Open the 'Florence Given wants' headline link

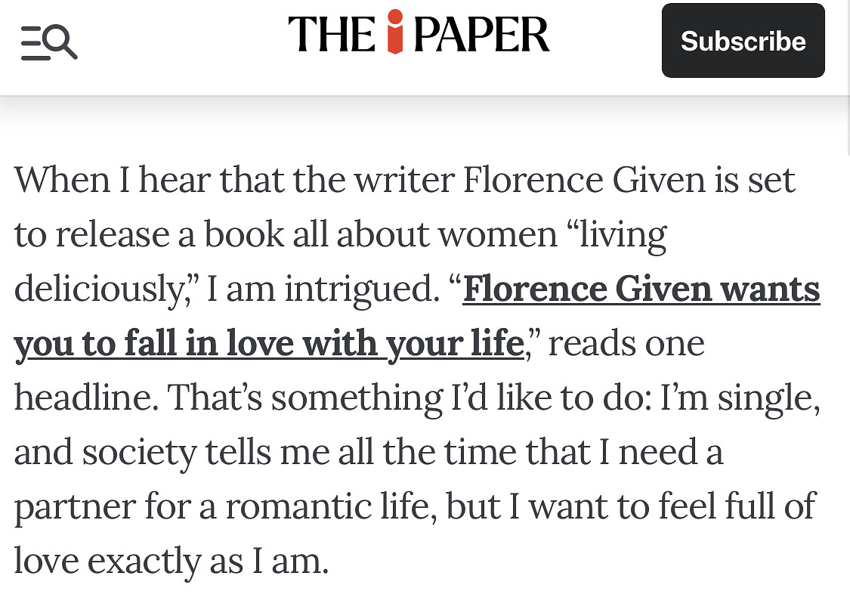tap(641, 289)
